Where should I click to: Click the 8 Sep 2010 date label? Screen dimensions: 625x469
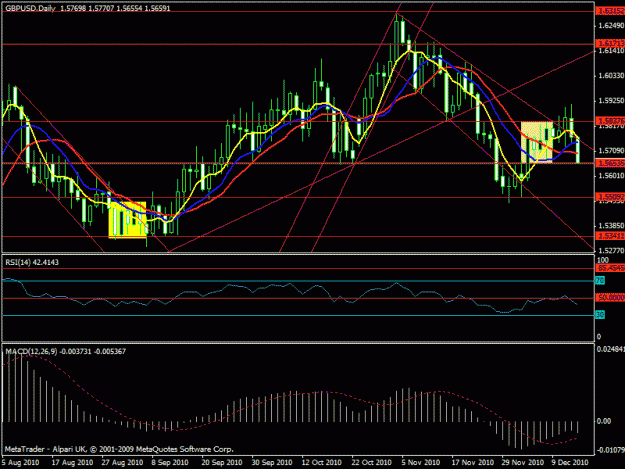pyautogui.click(x=170, y=462)
